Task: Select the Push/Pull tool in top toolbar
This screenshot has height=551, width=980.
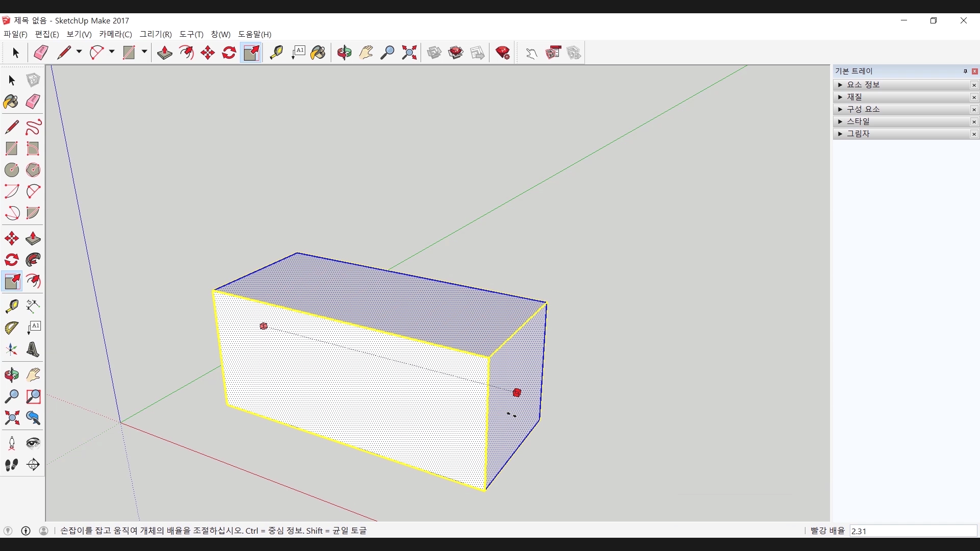Action: [164, 53]
